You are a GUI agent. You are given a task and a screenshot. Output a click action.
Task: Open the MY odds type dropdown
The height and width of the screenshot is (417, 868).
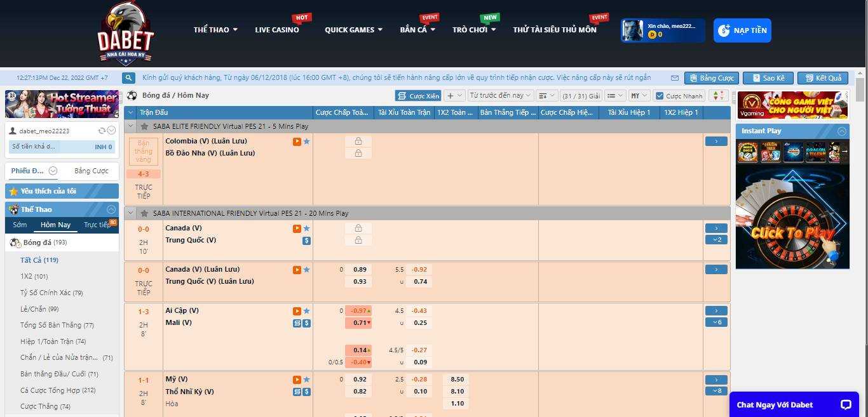(639, 96)
